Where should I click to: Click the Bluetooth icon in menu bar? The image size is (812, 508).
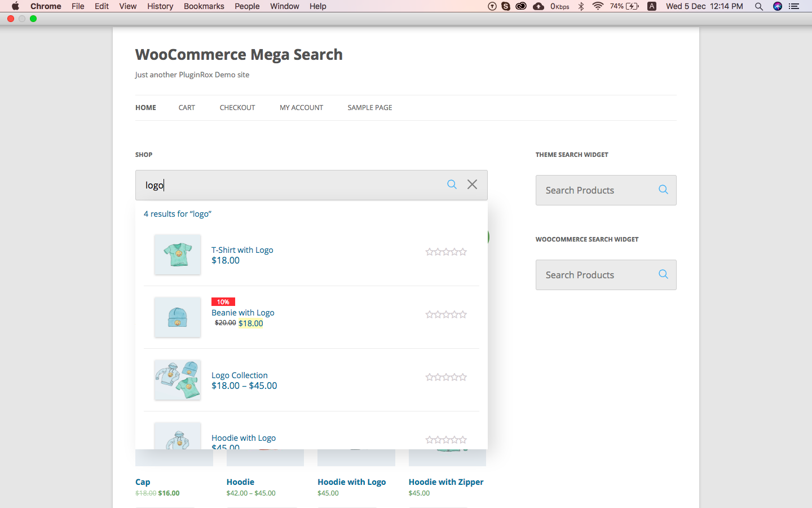coord(581,6)
